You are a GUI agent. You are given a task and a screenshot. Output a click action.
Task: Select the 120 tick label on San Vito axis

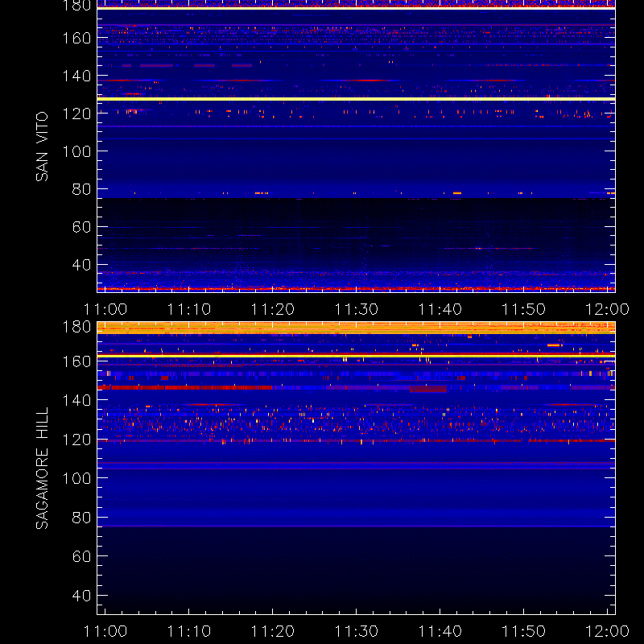pos(76,114)
